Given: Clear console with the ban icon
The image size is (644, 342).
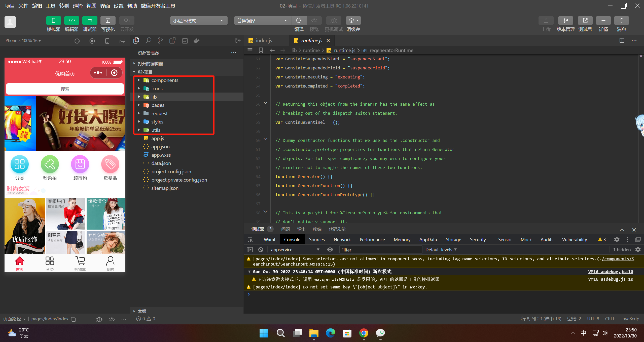Looking at the screenshot, I should [x=261, y=249].
